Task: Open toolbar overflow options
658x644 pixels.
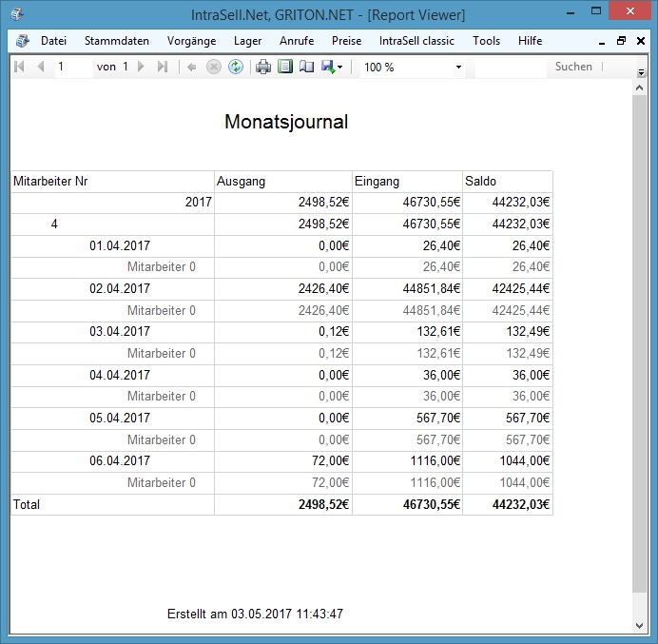Action: click(641, 72)
